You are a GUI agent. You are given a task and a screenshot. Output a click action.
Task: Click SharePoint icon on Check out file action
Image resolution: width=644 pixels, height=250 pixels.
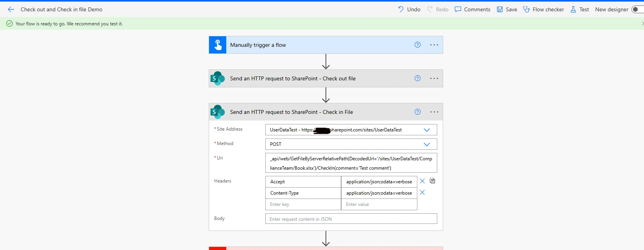point(218,78)
